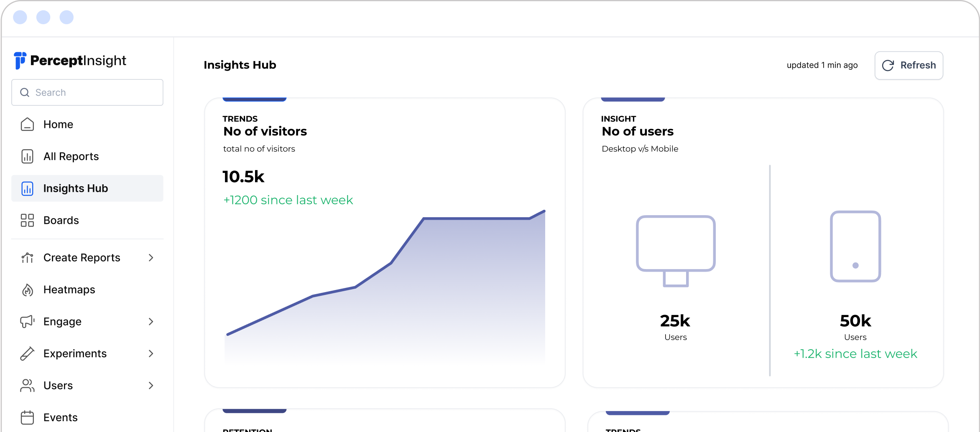
Task: Expand the Users submenu chevron
Action: pyautogui.click(x=151, y=386)
